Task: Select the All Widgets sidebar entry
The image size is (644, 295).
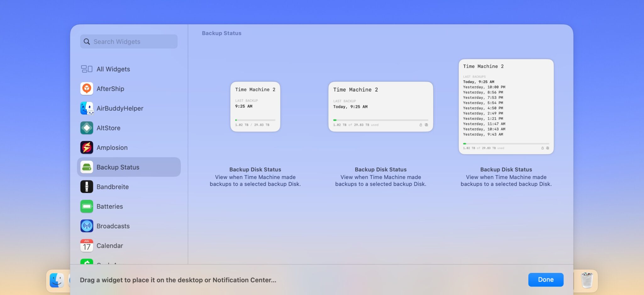Action: 113,69
